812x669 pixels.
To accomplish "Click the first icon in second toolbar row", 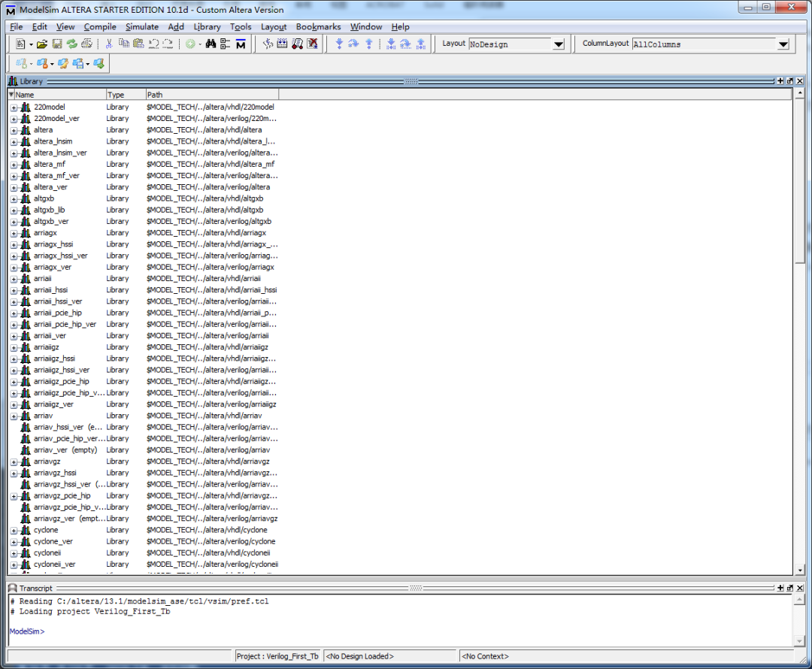I will [21, 64].
